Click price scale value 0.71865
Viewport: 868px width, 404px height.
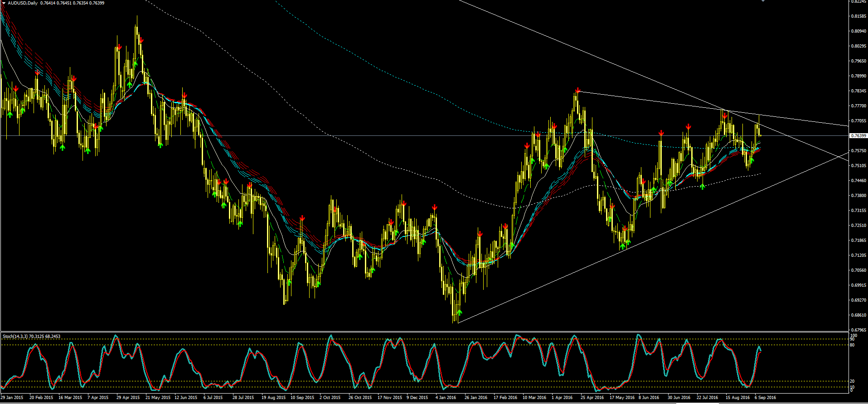[x=858, y=240]
